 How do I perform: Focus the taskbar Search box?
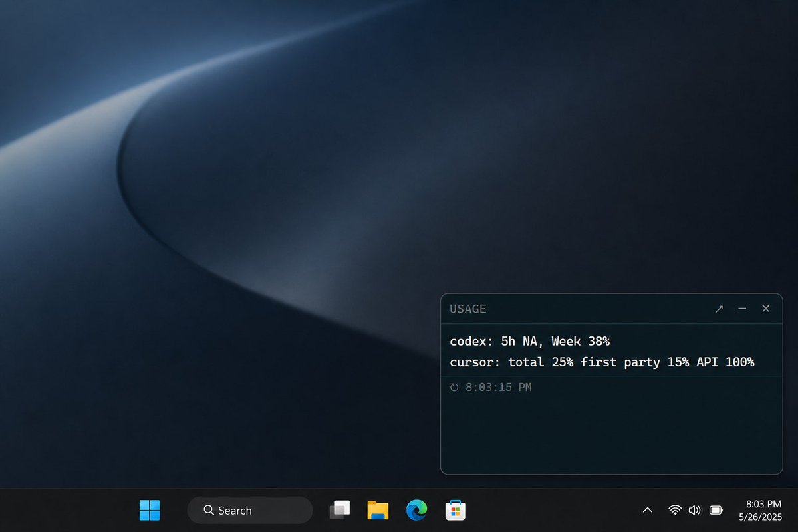click(249, 510)
